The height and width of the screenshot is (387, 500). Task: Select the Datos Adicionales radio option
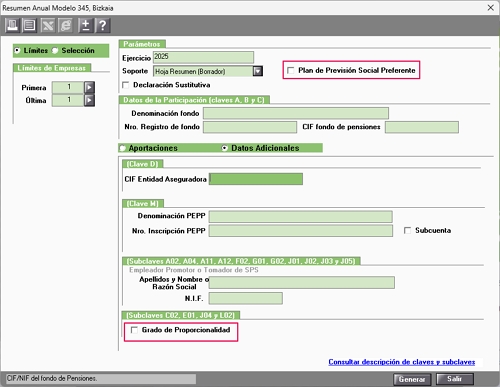[225, 148]
